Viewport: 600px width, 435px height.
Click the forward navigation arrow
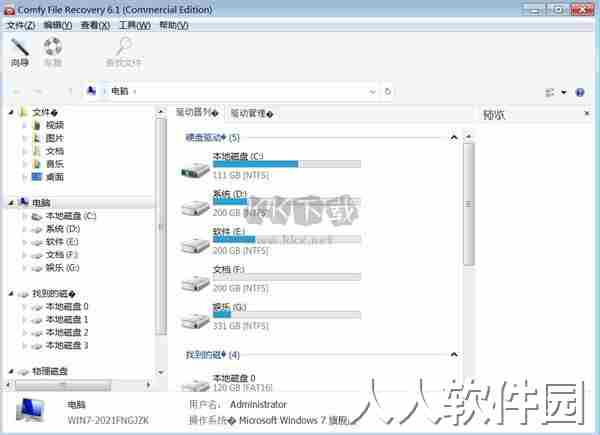pyautogui.click(x=38, y=92)
